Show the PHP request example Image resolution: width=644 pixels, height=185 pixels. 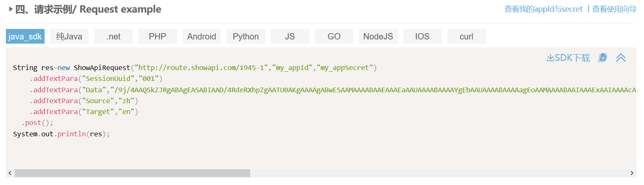pyautogui.click(x=158, y=36)
